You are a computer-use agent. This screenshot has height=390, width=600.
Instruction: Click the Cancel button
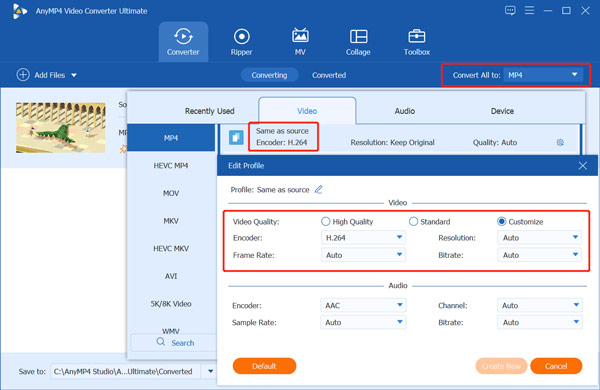[556, 366]
